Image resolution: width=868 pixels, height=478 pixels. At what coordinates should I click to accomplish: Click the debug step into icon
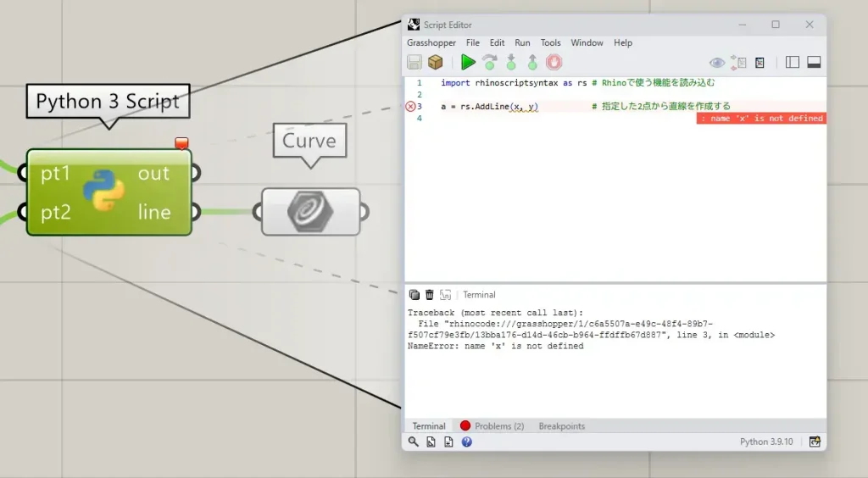pyautogui.click(x=511, y=62)
